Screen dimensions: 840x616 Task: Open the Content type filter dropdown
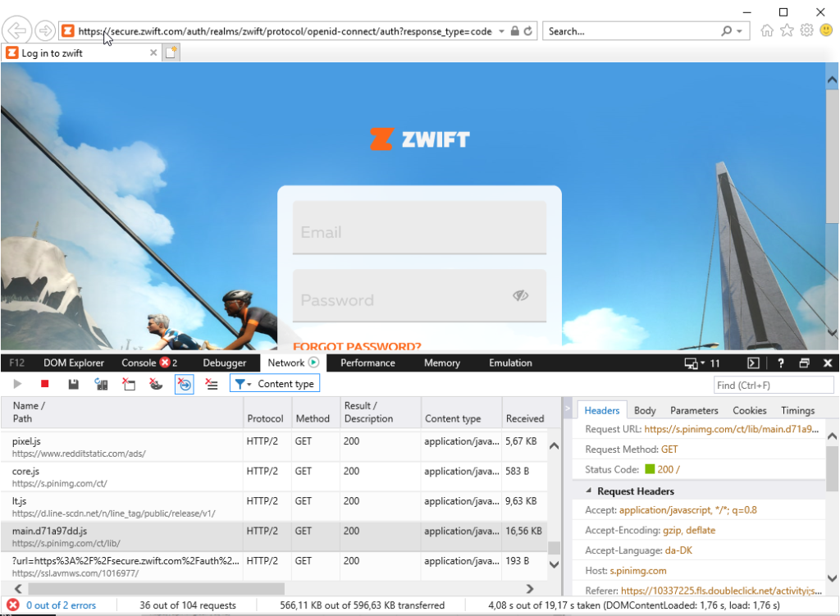pos(275,384)
